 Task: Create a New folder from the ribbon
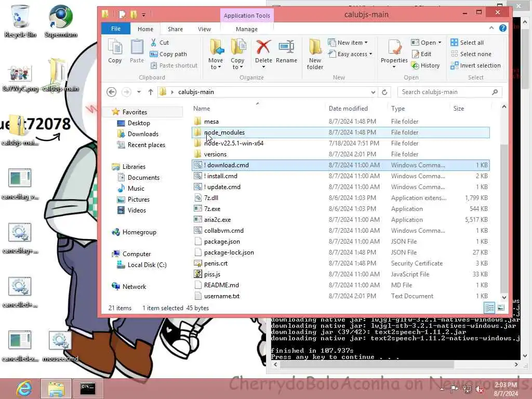pyautogui.click(x=315, y=54)
